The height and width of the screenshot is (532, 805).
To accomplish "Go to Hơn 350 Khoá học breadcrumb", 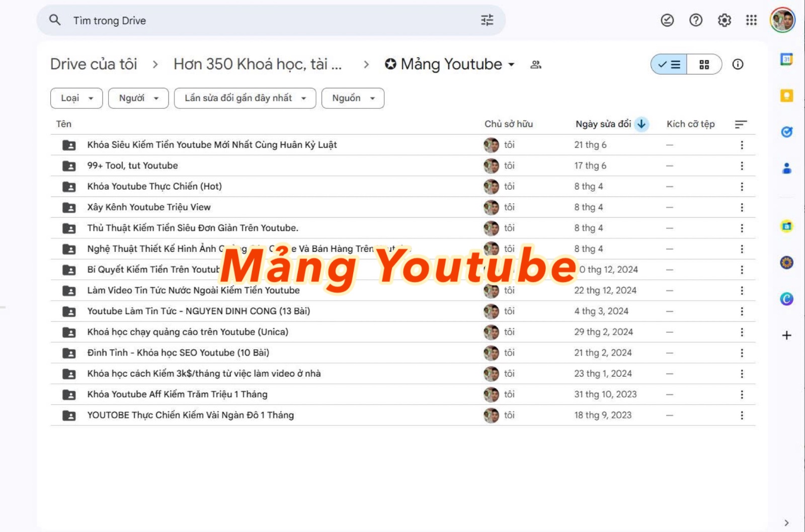I will pos(257,64).
